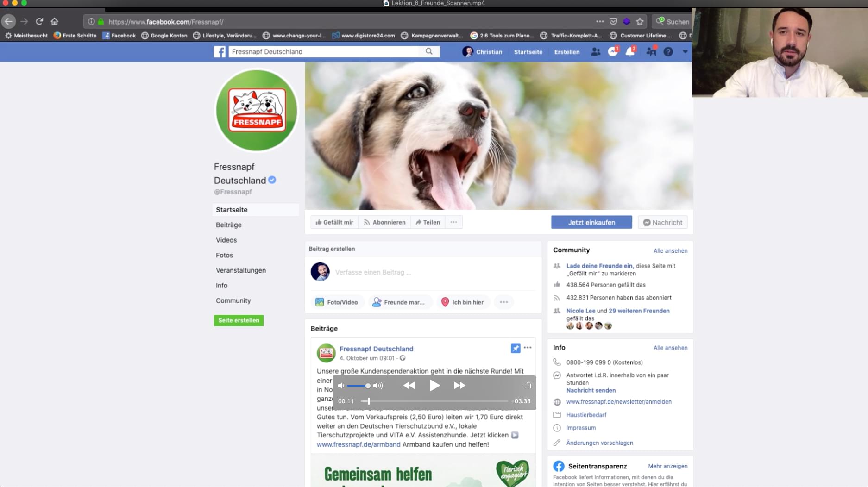Click Teilen to share the page
This screenshot has height=487, width=868.
tap(428, 222)
